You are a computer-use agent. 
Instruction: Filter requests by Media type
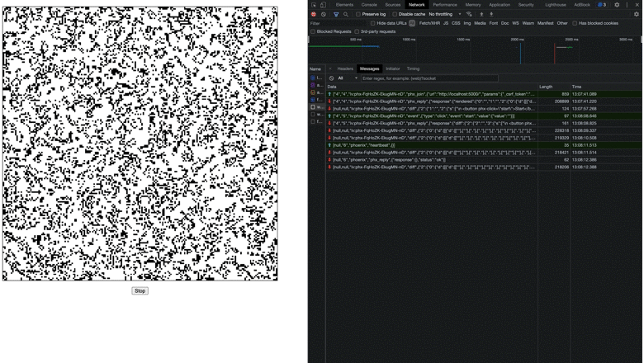480,23
